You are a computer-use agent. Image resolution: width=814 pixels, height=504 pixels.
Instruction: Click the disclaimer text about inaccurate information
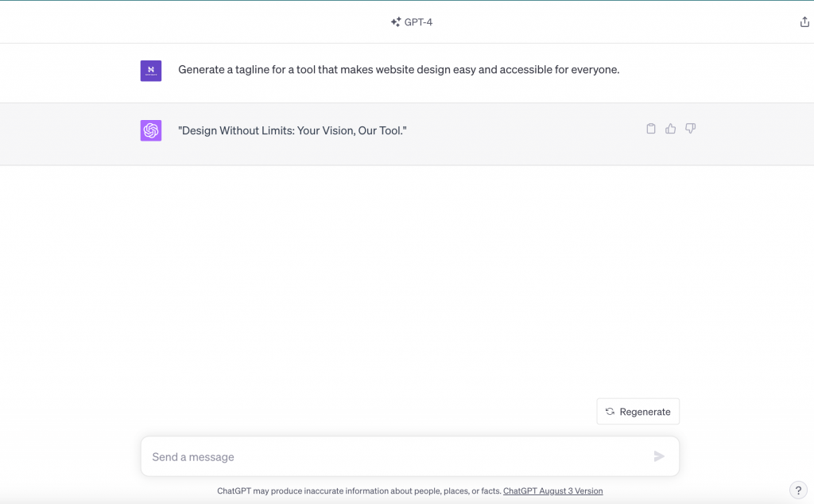(x=358, y=490)
